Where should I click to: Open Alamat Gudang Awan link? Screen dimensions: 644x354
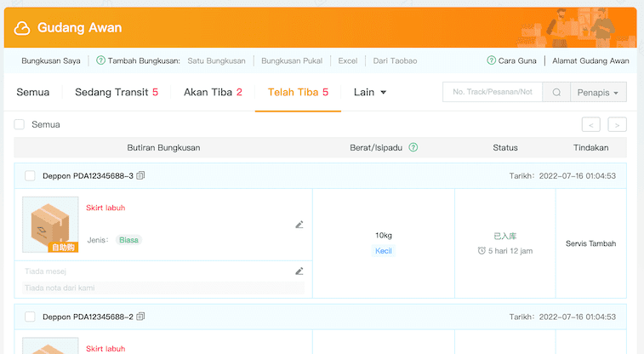click(x=590, y=60)
